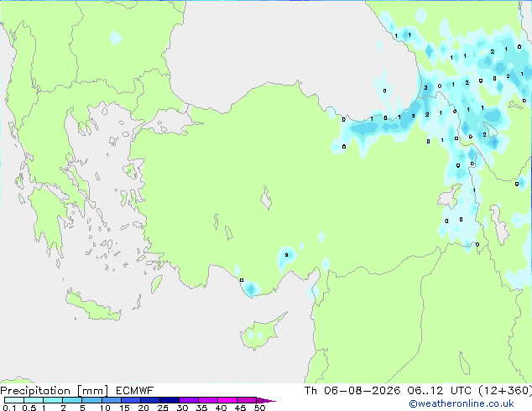Select the 25–30 mm dark navy swatch
The width and height of the screenshot is (532, 411).
tap(170, 400)
